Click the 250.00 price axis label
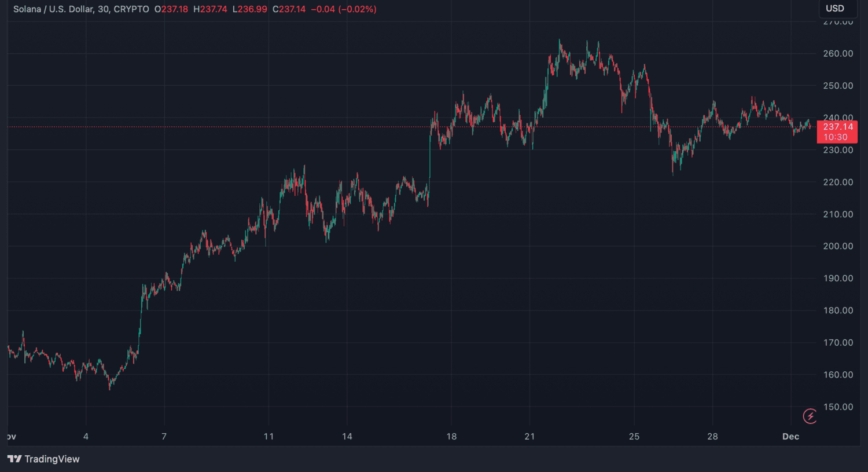This screenshot has width=868, height=472. coord(838,86)
